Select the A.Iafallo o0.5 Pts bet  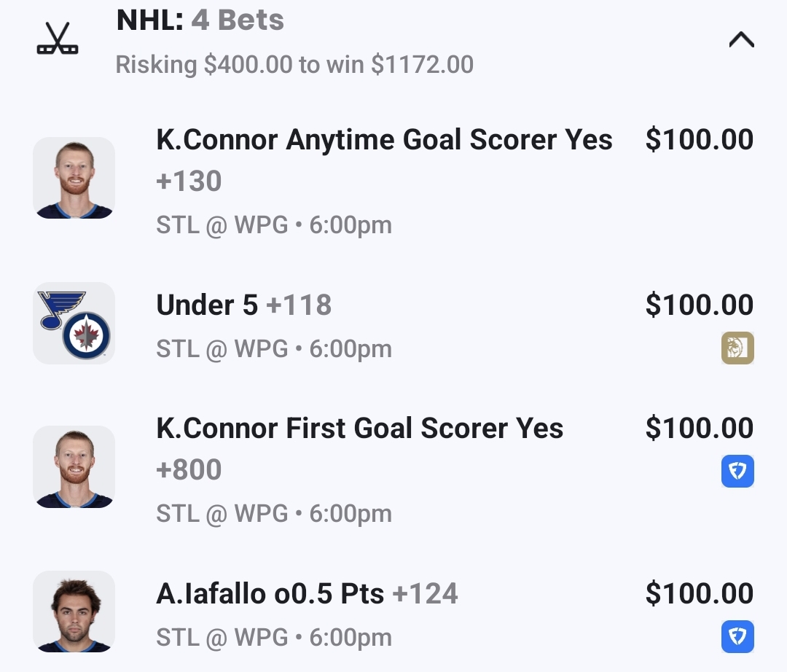pyautogui.click(x=270, y=594)
